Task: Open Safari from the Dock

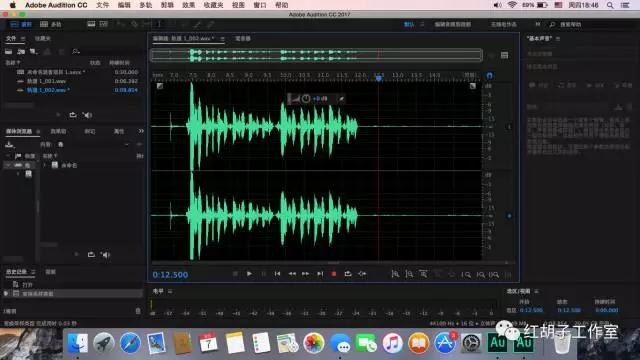Action: click(130, 343)
